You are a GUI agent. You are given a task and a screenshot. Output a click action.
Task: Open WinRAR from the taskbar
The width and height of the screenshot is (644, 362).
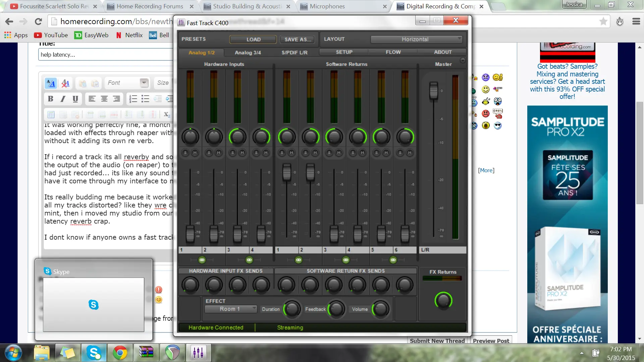click(146, 353)
